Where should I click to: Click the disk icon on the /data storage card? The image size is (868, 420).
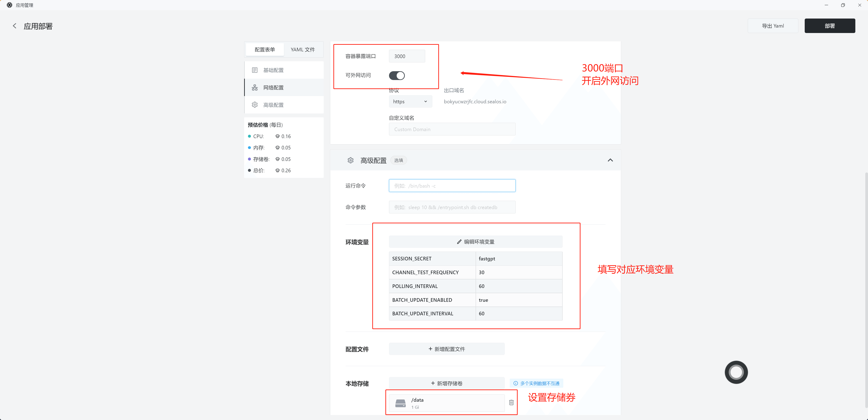[x=400, y=403]
